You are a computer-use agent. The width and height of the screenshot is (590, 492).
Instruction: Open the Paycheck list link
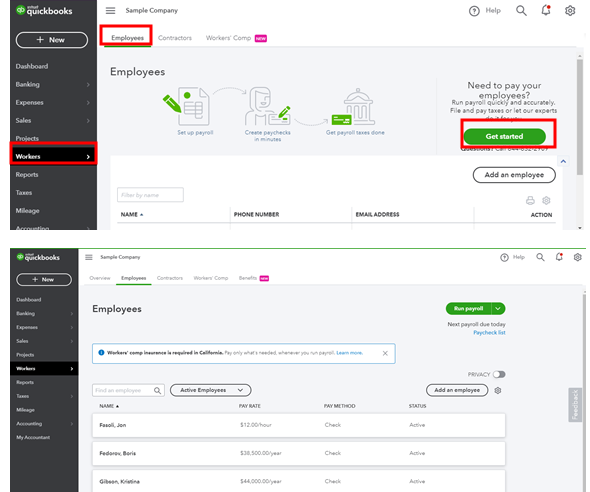click(489, 333)
